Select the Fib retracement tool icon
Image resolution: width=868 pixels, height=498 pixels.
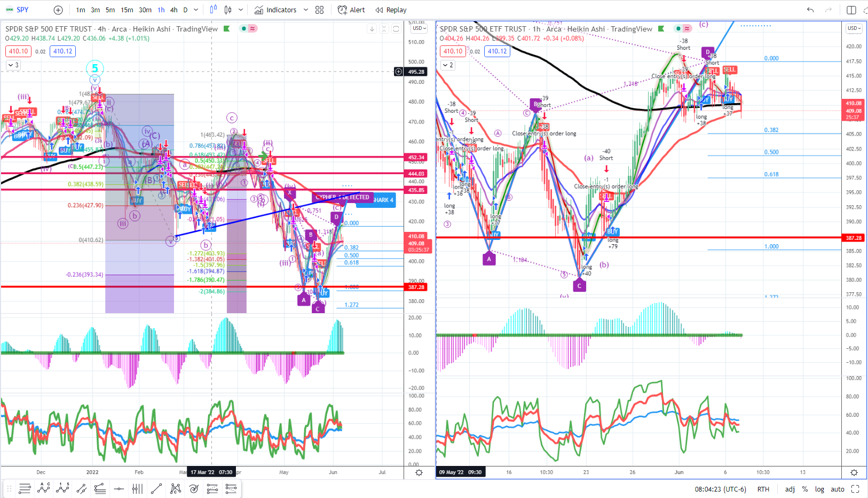(x=212, y=488)
